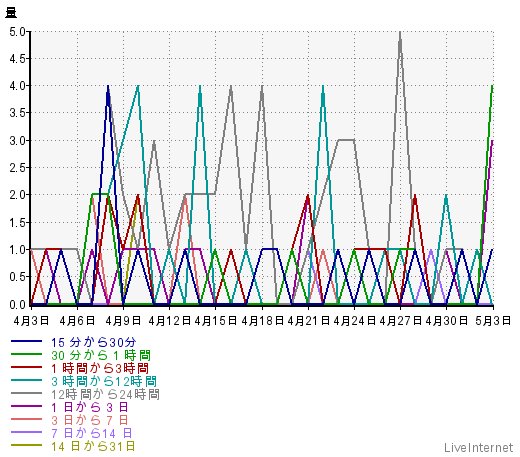
Task: Click the 4月18日 x-axis date label
Action: point(262,321)
